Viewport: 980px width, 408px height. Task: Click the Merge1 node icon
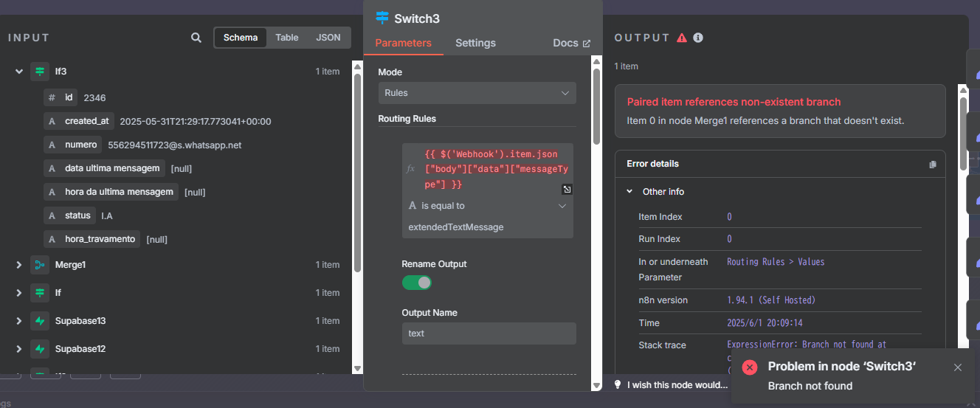click(40, 265)
